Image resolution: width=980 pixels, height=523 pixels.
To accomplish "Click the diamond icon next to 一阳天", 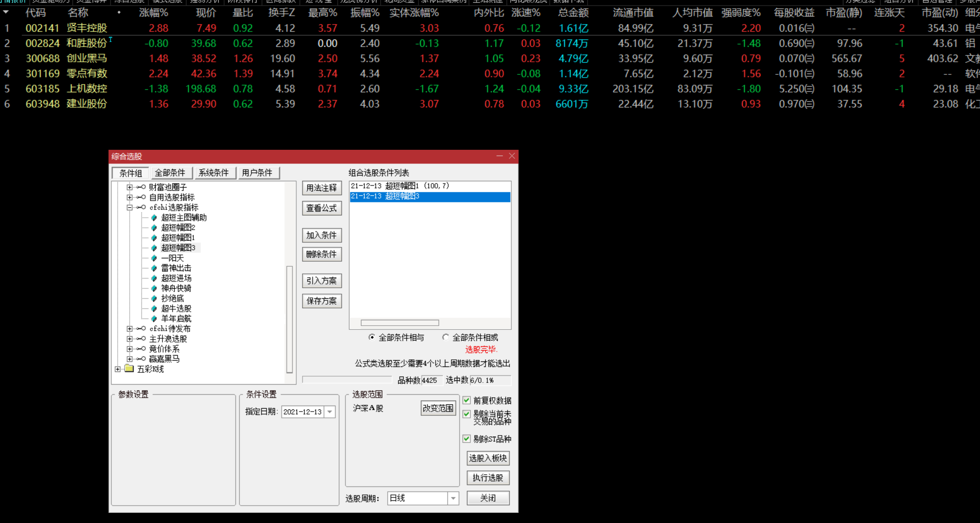I will click(154, 258).
